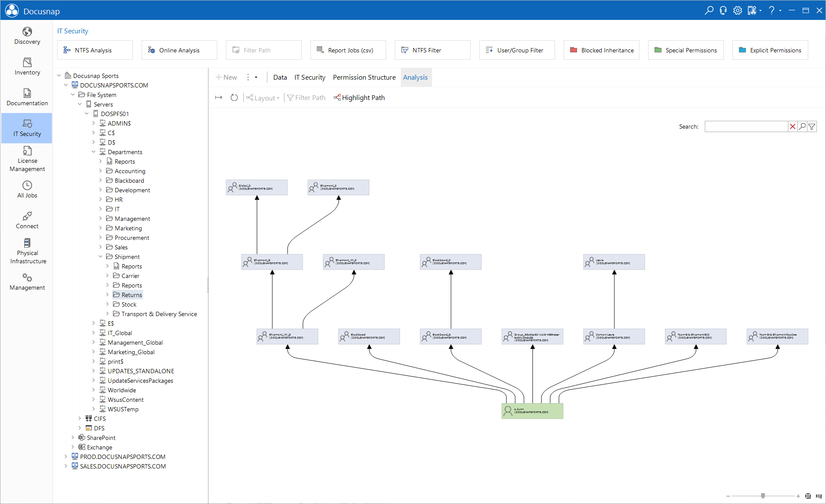Open the help question mark icon
The height and width of the screenshot is (504, 826).
coord(771,10)
